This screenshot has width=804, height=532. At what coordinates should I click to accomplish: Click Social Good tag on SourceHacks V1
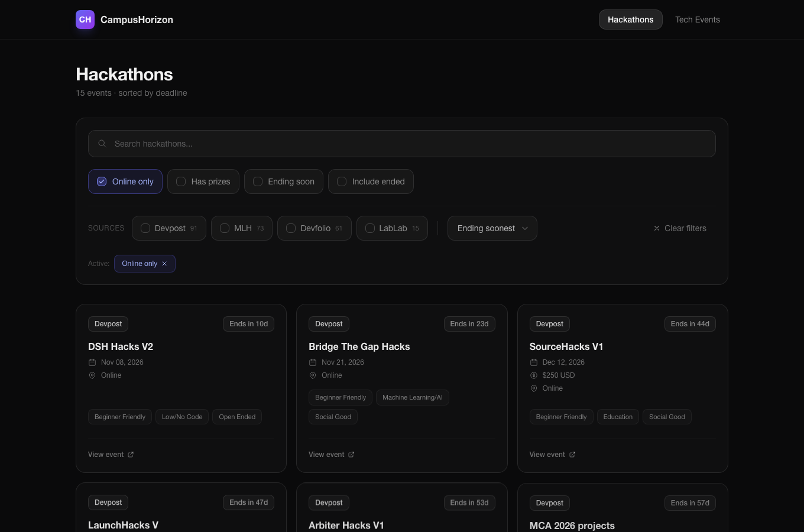[x=667, y=417]
